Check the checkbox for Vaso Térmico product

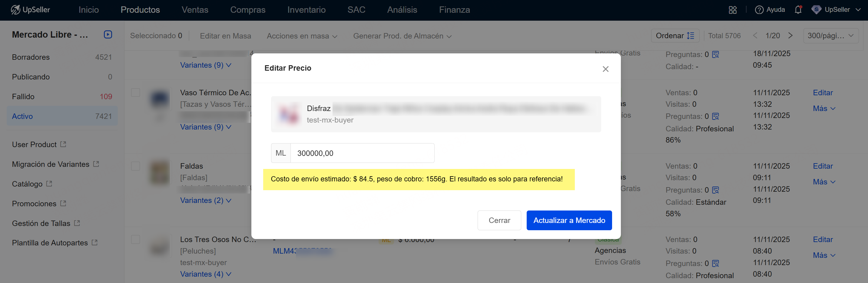[x=135, y=92]
